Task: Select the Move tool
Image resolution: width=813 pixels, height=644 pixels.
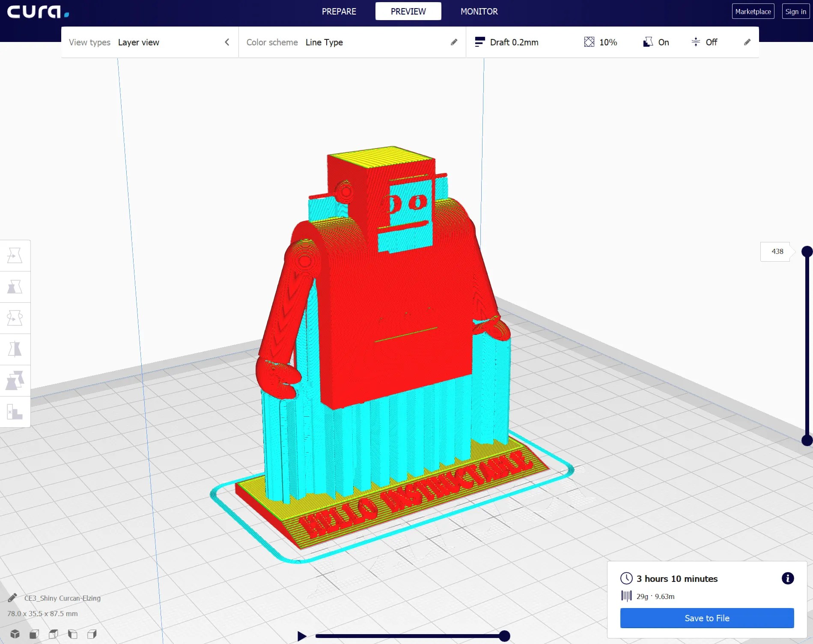Action: 15,255
